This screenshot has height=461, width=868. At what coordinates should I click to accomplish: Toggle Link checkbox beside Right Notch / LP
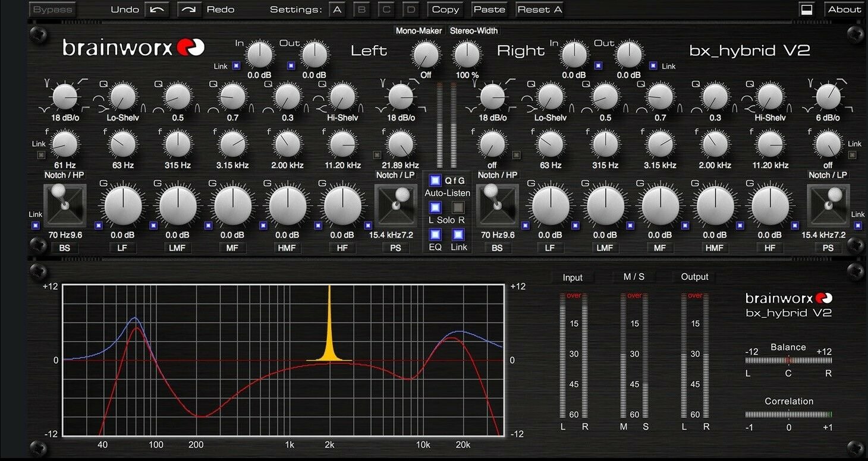tap(857, 226)
